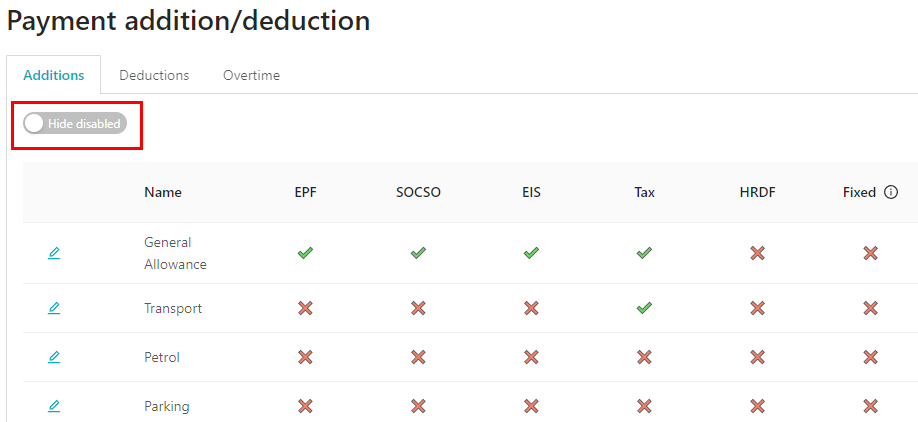Click the HRDF column header
The height and width of the screenshot is (422, 918).
(758, 193)
